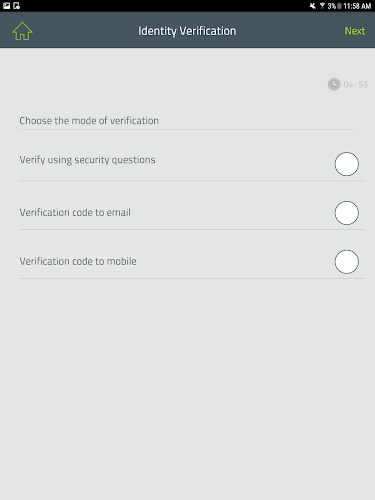
Task: Tap the Next button in header
Action: coord(355,31)
